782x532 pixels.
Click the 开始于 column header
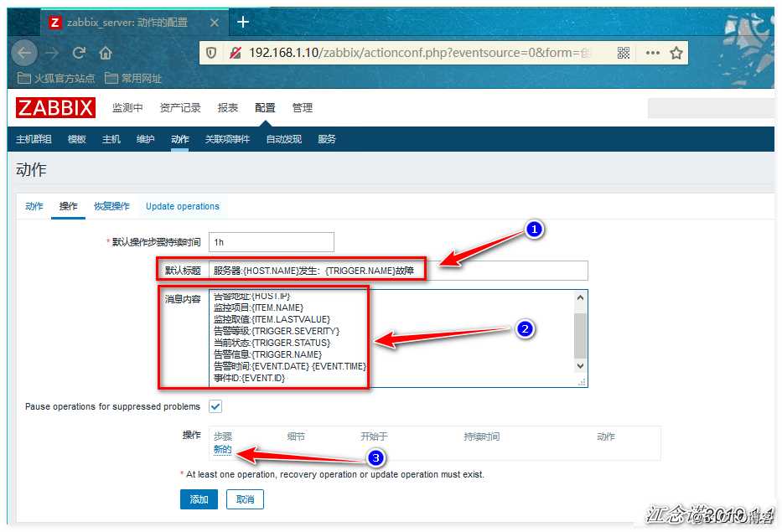tap(374, 436)
